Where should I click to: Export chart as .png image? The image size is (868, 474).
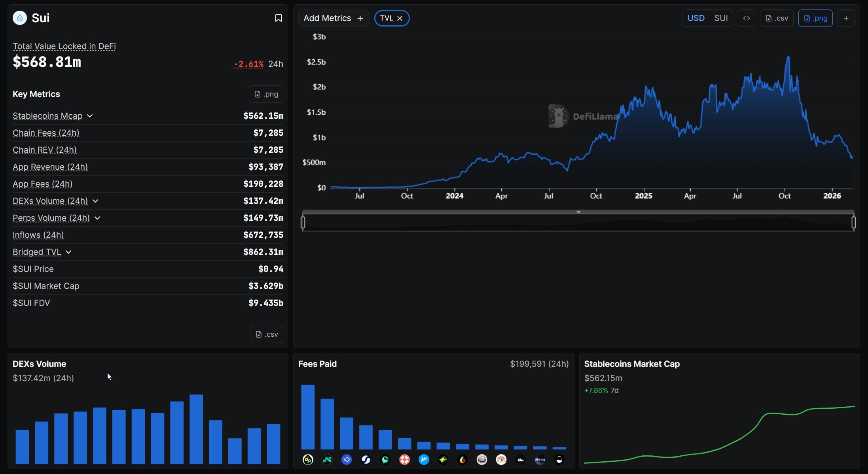click(x=815, y=18)
